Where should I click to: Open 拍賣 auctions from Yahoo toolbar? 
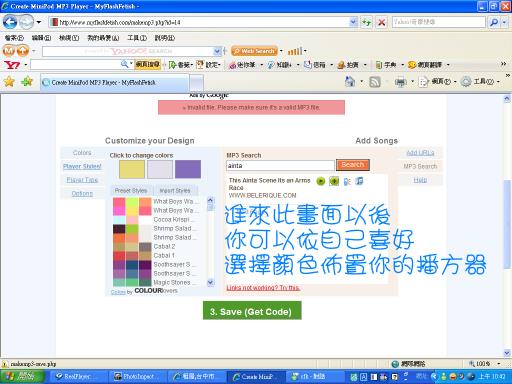click(348, 65)
